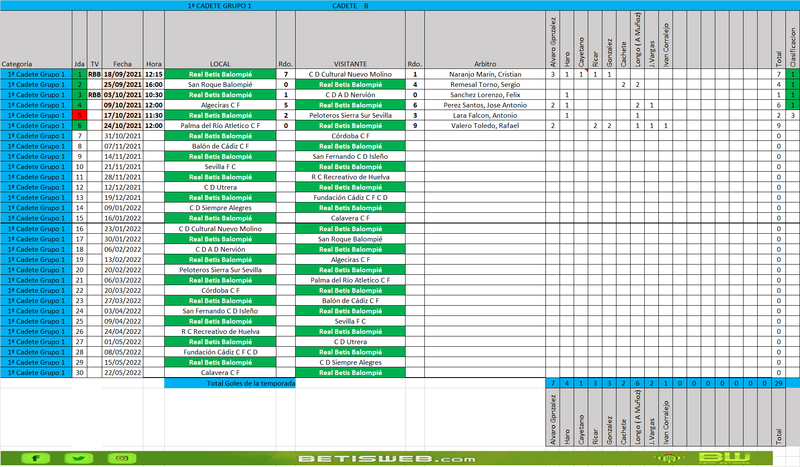This screenshot has height=467, width=800.
Task: Click the red jornada '5' cell
Action: click(79, 115)
